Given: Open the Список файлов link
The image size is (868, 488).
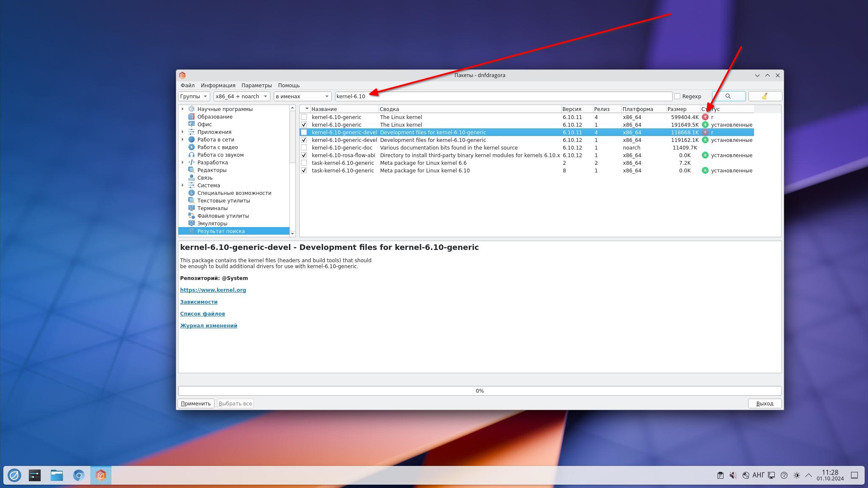Looking at the screenshot, I should point(202,313).
